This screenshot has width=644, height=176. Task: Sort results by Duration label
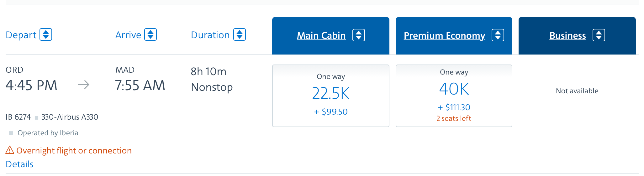pos(210,35)
